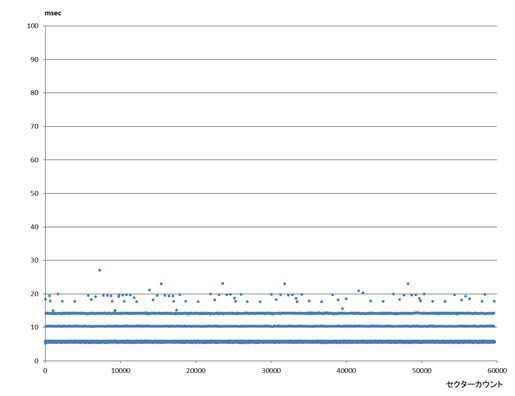This screenshot has height=396, width=515.
Task: Click the x-axis label 50000
Action: click(x=421, y=371)
